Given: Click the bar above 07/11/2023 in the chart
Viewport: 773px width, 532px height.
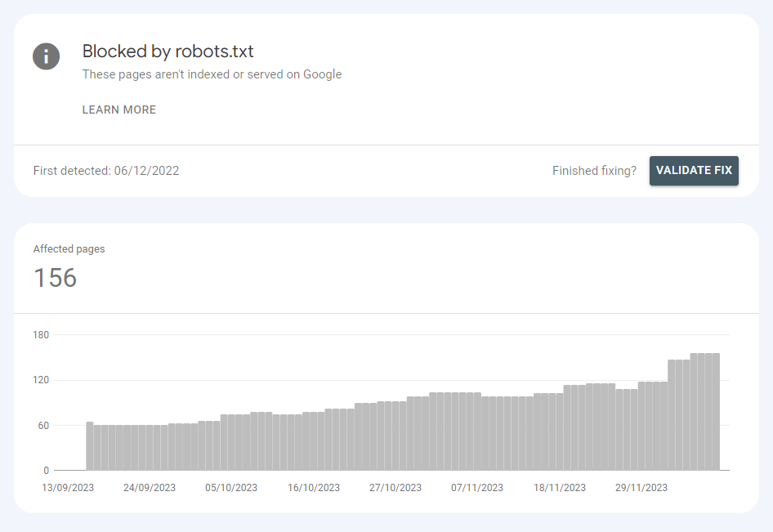Looking at the screenshot, I should 476,433.
